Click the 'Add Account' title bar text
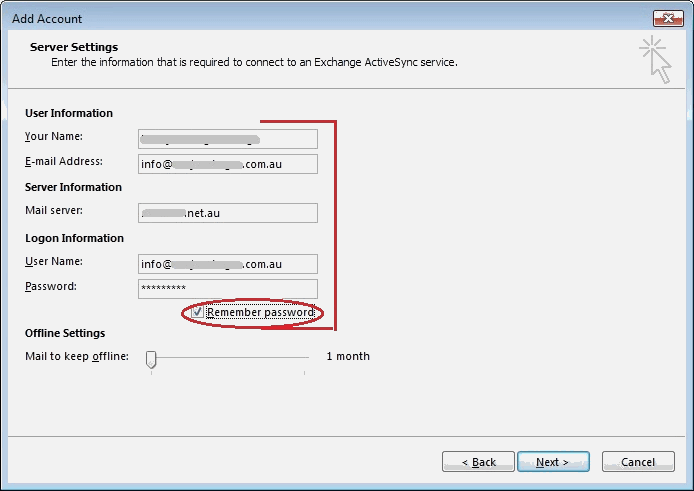Viewport: 694px width, 491px height. pyautogui.click(x=47, y=19)
